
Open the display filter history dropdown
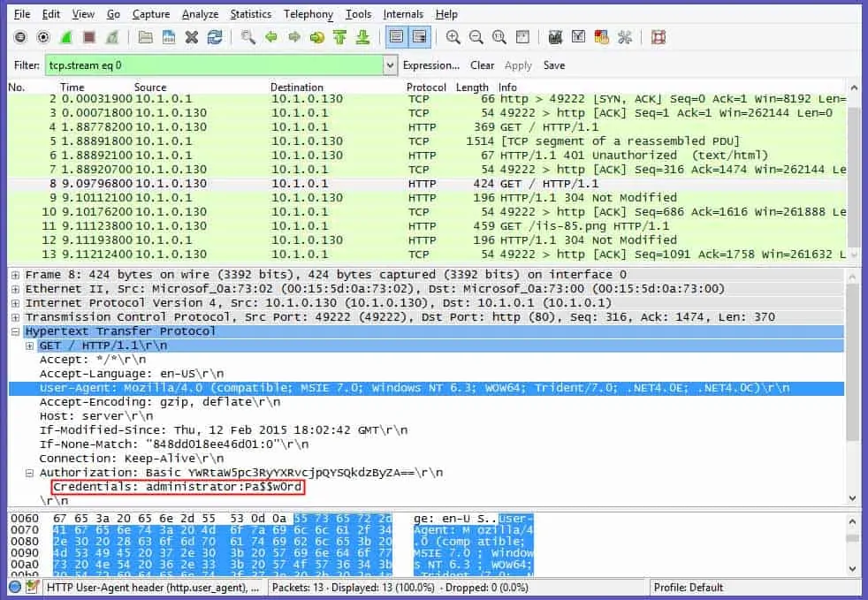tap(390, 65)
